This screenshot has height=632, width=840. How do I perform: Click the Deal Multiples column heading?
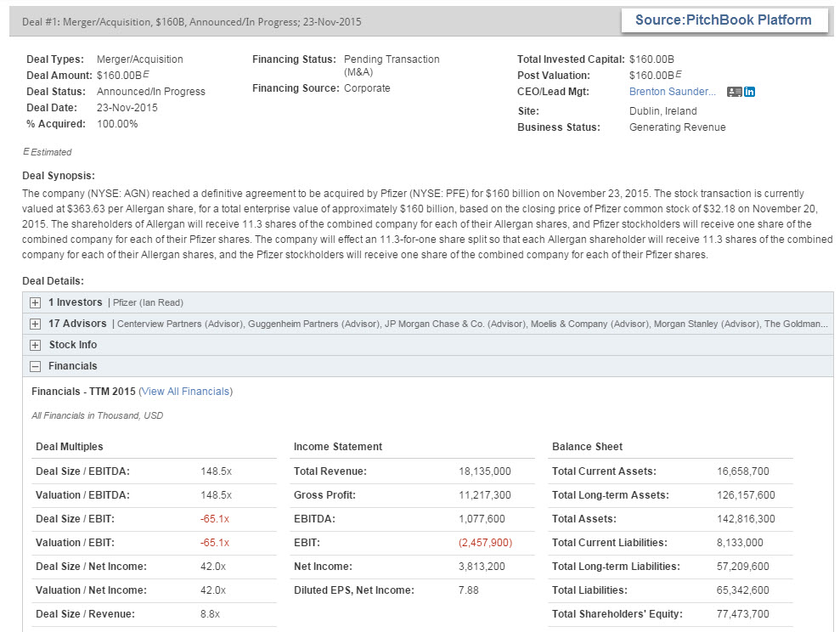(69, 447)
